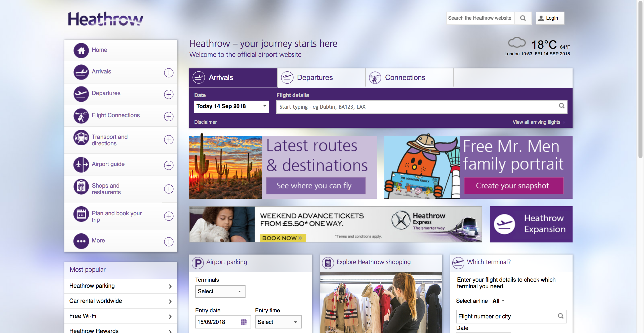Click the Which terminal plane icon
The width and height of the screenshot is (644, 333).
tap(458, 263)
